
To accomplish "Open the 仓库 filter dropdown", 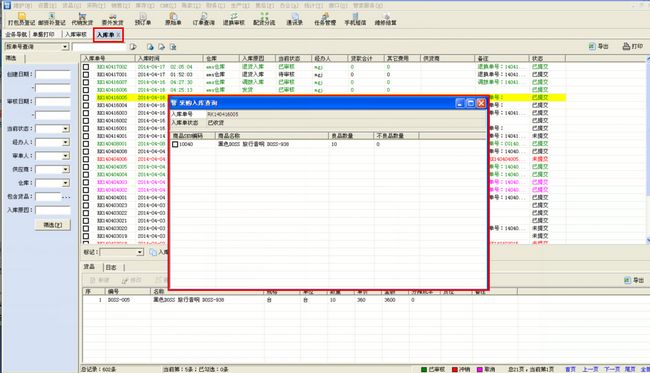I will [x=65, y=183].
